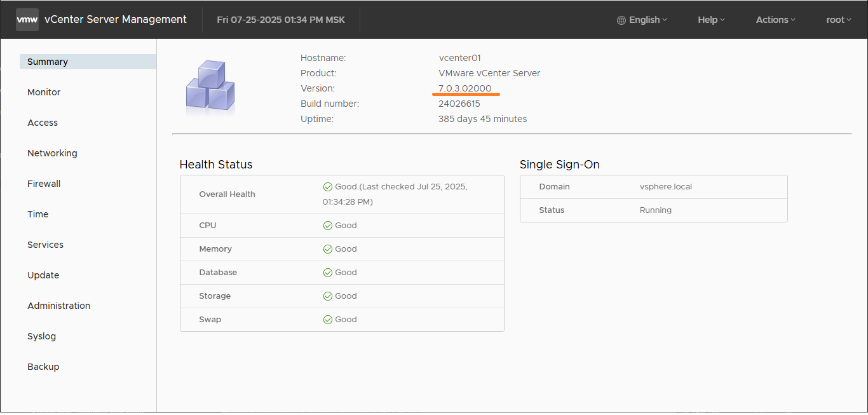
Task: Click the SSO status value Running
Action: coord(656,210)
